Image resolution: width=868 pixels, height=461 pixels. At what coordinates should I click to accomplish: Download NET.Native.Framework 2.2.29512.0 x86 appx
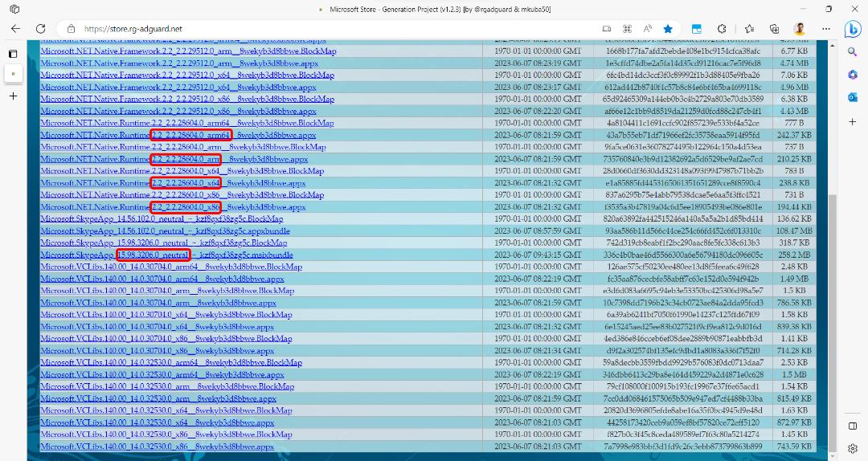[x=178, y=111]
